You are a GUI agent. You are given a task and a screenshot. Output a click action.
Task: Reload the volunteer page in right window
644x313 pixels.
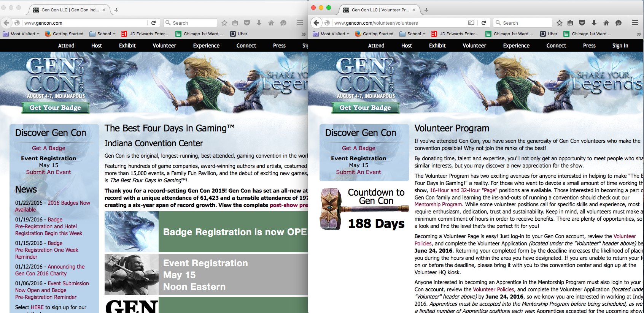483,23
